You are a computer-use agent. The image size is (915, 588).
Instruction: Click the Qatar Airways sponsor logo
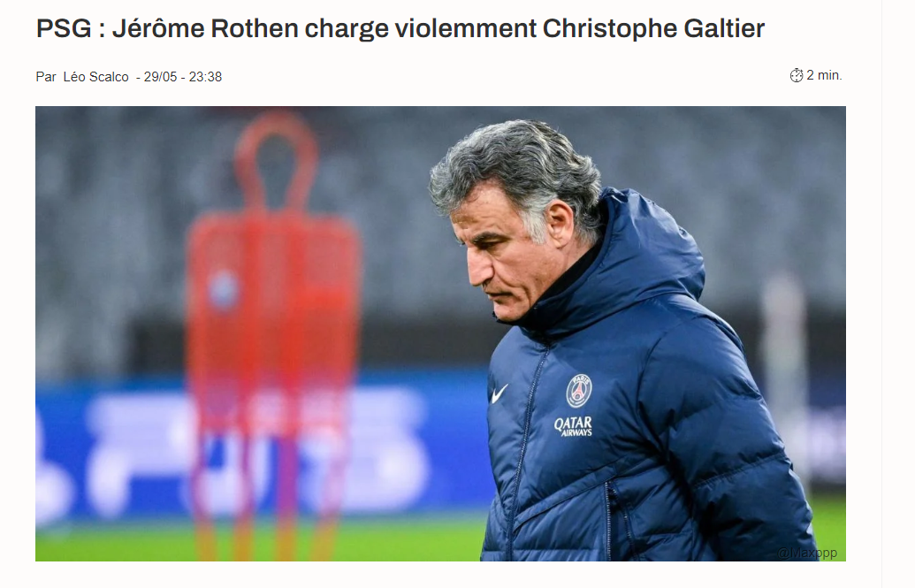[x=573, y=426]
